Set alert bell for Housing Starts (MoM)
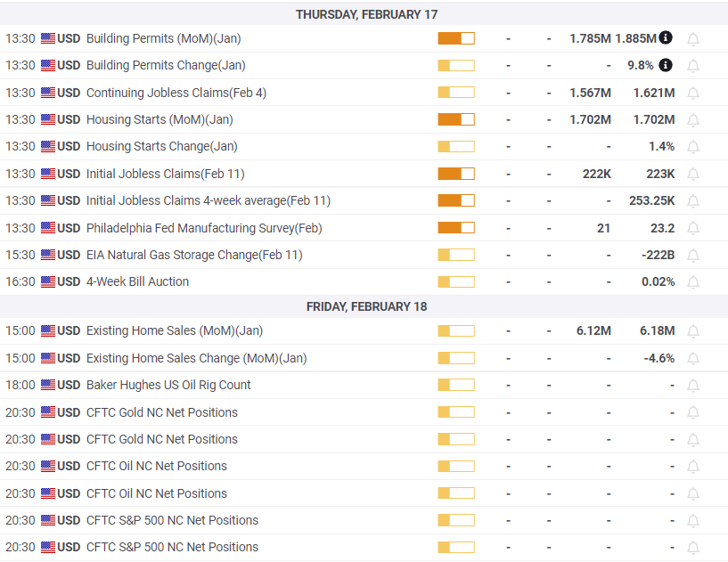The width and height of the screenshot is (728, 562). click(692, 119)
